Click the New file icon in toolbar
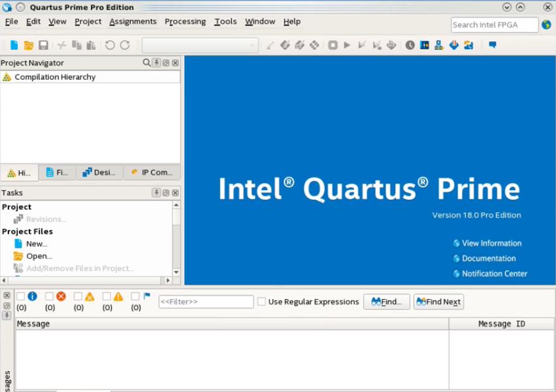The height and width of the screenshot is (392, 556). (x=14, y=45)
